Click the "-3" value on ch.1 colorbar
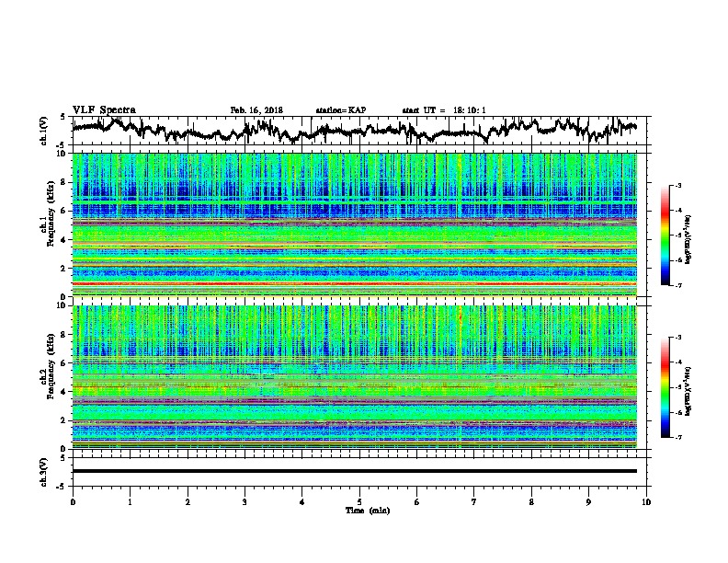 coord(678,186)
